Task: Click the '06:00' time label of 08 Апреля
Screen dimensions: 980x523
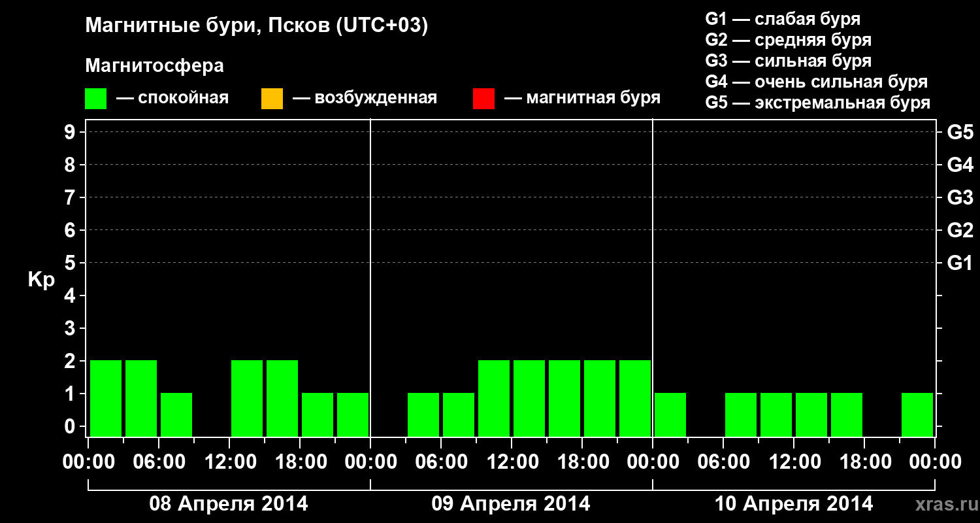Action: pyautogui.click(x=159, y=462)
